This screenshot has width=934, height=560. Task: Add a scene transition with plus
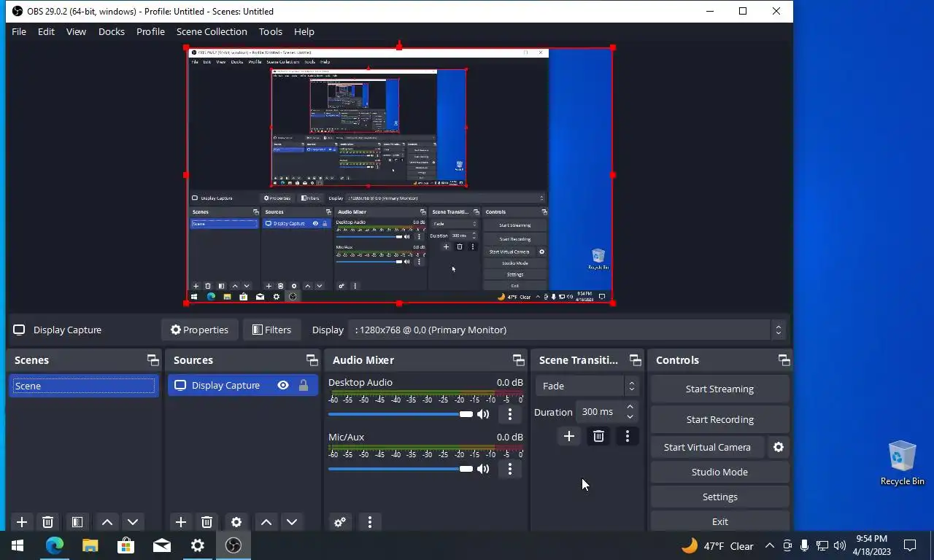pos(569,436)
